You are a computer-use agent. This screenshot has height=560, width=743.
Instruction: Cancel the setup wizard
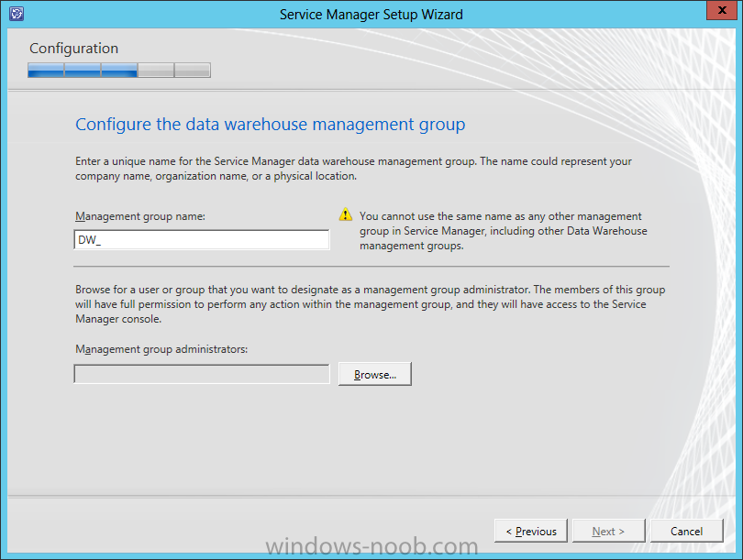pyautogui.click(x=687, y=531)
